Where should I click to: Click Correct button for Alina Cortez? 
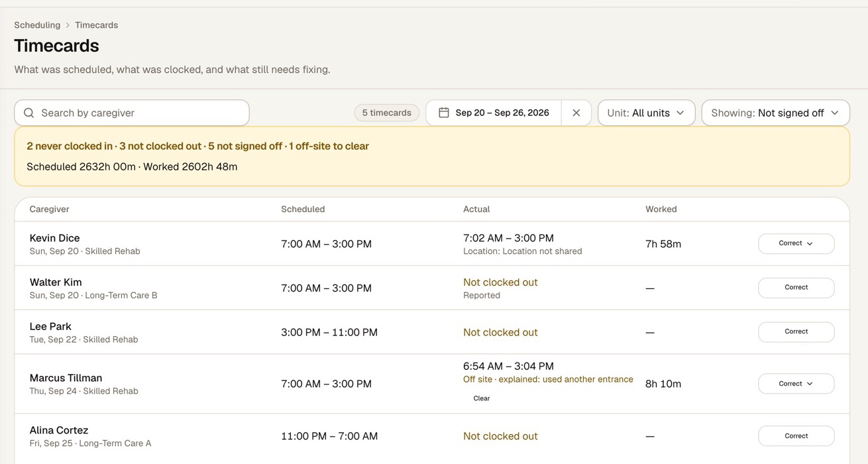pos(796,436)
